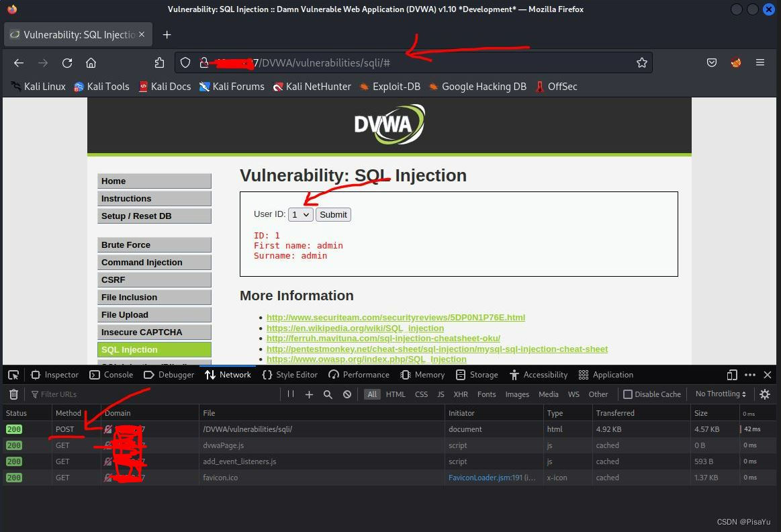This screenshot has height=532, width=781.
Task: Switch to the Memory tab
Action: click(x=422, y=375)
